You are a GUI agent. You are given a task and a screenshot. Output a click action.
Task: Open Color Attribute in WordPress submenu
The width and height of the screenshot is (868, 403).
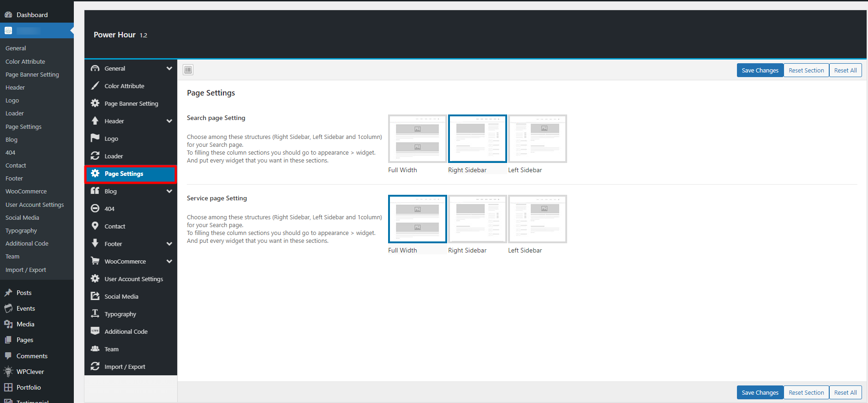coord(25,61)
